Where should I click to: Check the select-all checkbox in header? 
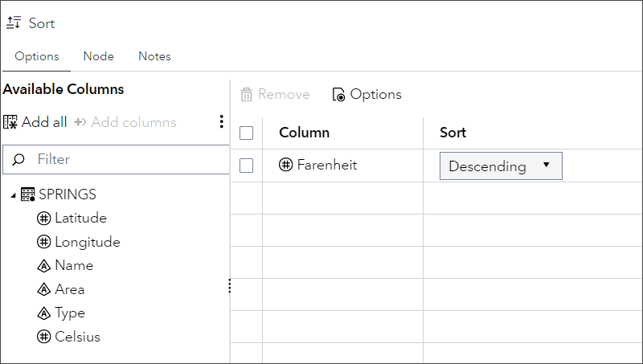coord(247,133)
